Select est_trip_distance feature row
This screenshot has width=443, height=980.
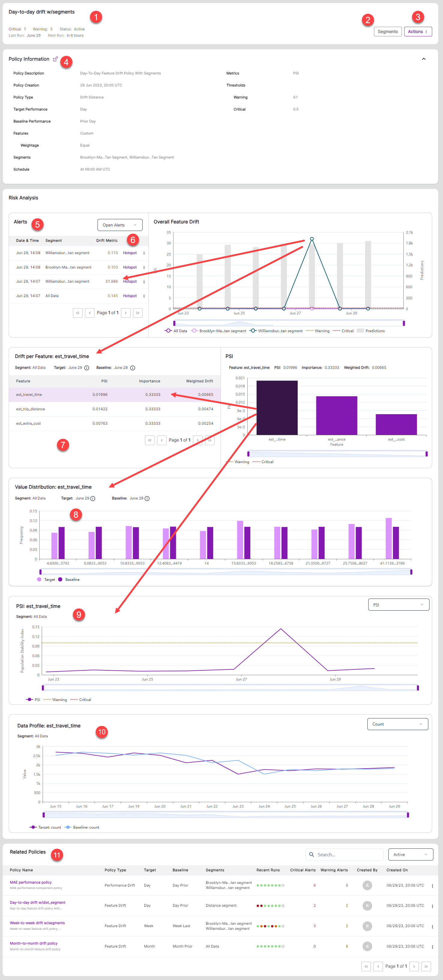[115, 409]
